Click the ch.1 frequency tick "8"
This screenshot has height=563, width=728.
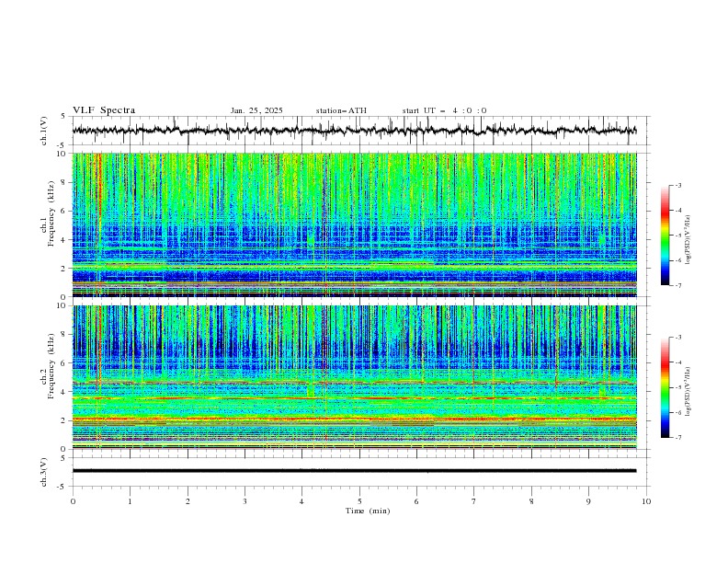(x=63, y=182)
